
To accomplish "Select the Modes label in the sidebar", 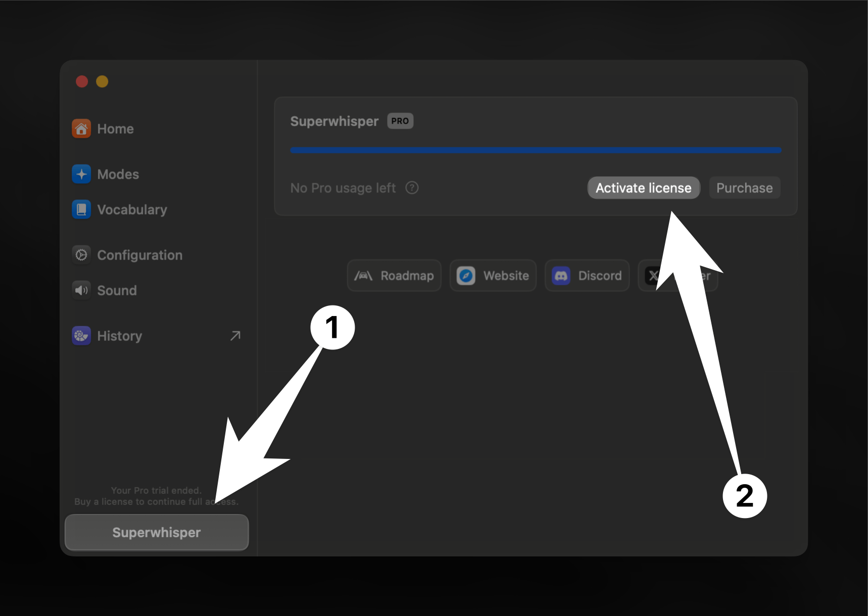I will click(x=118, y=174).
